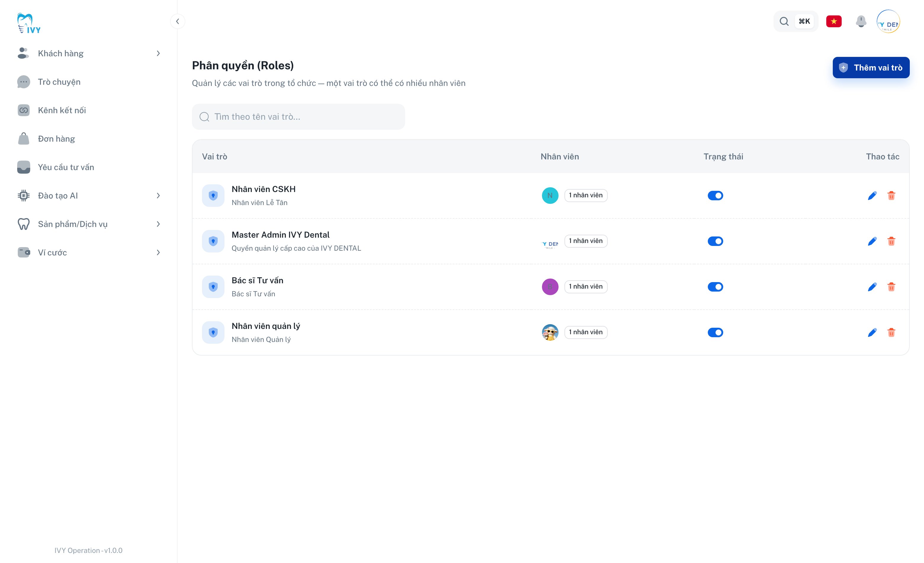
Task: Click the 1 nhân viên badge for Bác sĩ Tư vấn
Action: pyautogui.click(x=585, y=287)
